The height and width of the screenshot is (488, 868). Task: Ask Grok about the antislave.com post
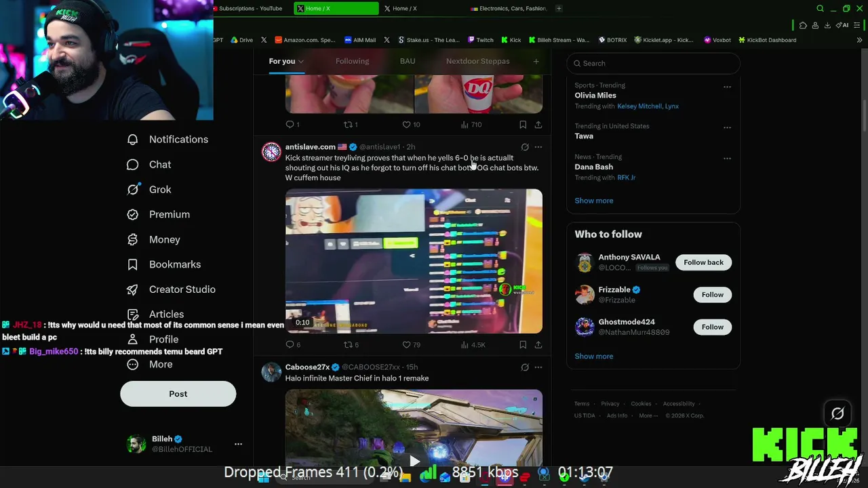(525, 147)
